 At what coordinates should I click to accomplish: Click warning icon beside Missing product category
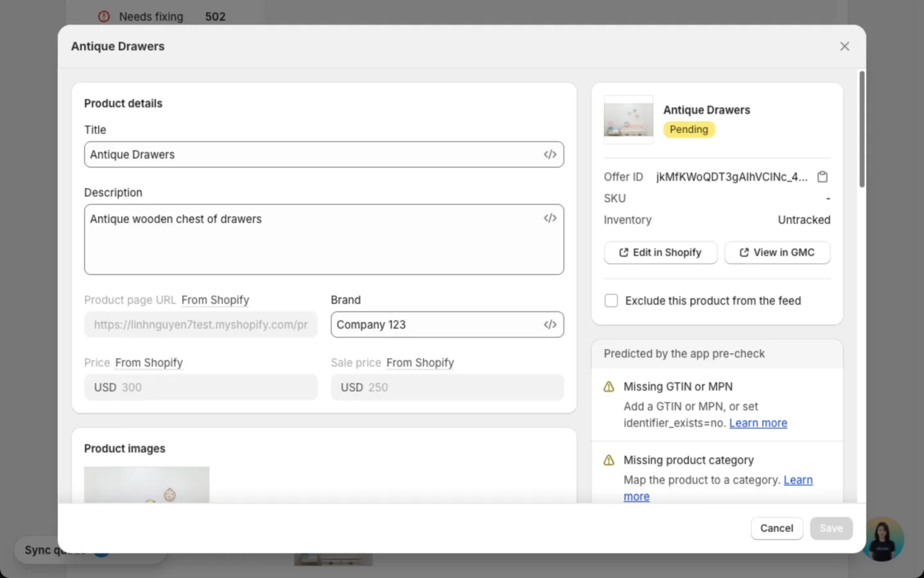coord(609,460)
